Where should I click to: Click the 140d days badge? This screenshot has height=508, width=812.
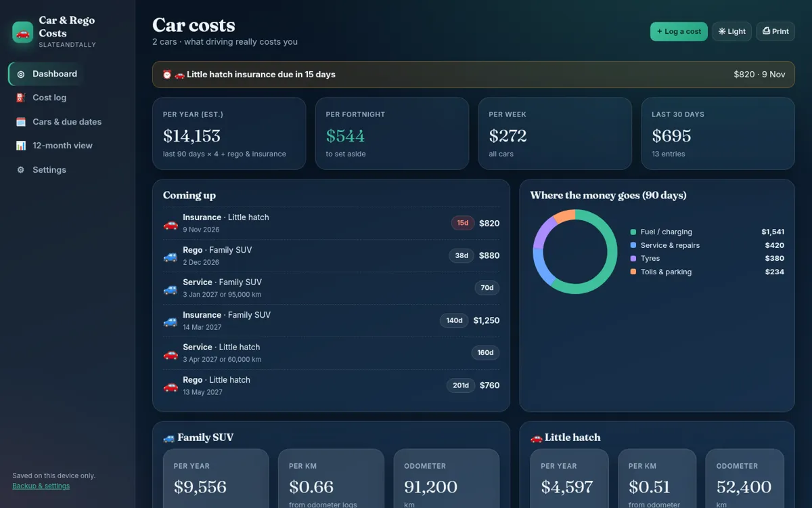454,320
